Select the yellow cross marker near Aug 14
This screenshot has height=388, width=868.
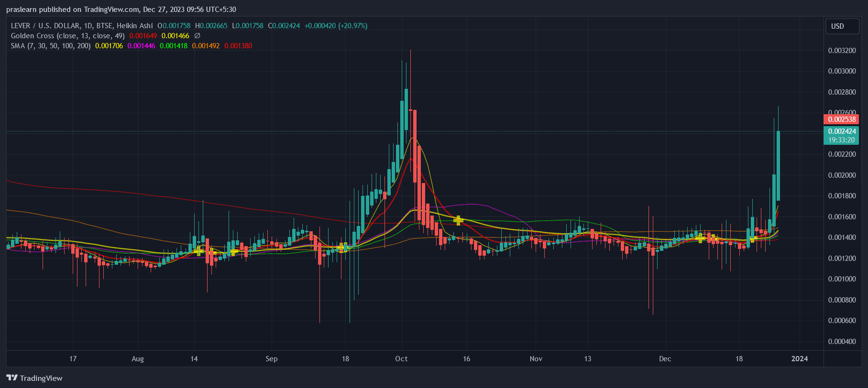coord(198,250)
